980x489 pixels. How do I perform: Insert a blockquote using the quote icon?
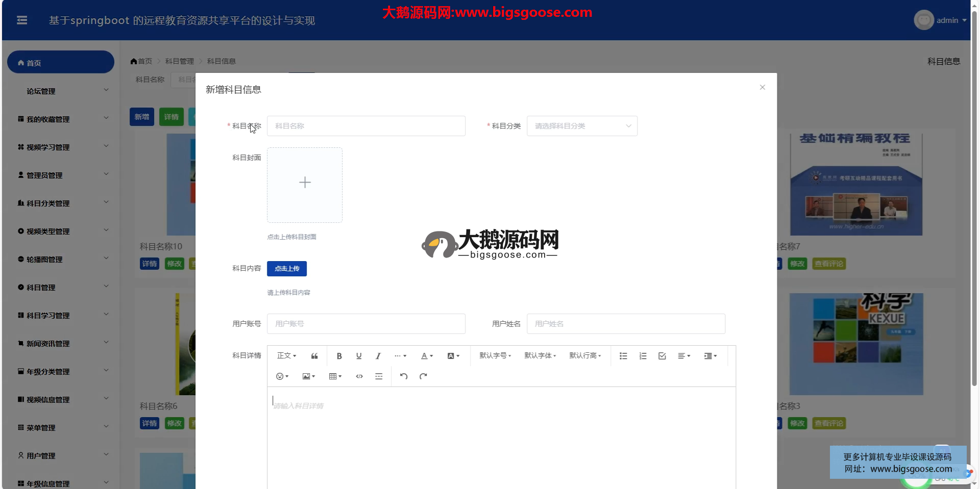[x=314, y=356]
